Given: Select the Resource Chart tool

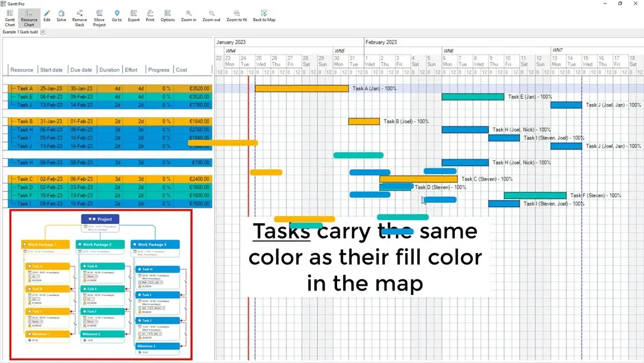Looking at the screenshot, I should point(29,17).
